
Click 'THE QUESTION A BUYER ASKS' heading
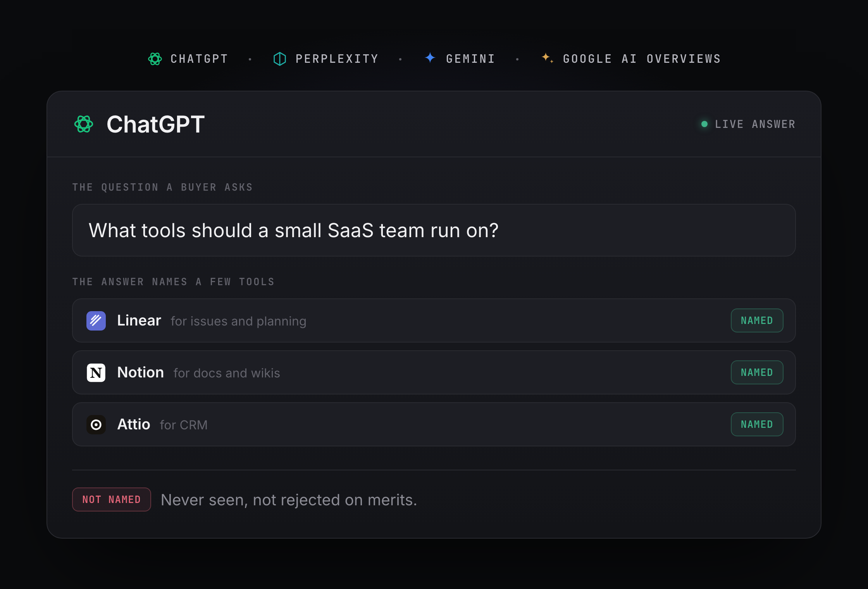(x=162, y=187)
